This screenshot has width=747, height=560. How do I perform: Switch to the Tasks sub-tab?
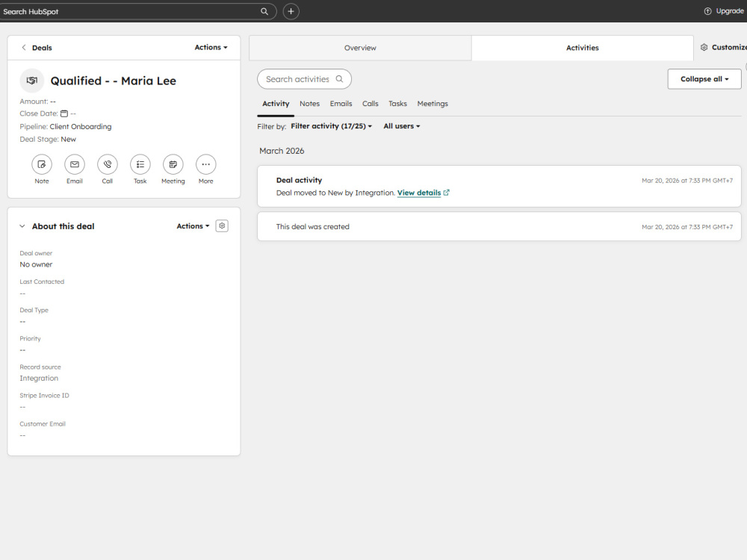pos(398,104)
